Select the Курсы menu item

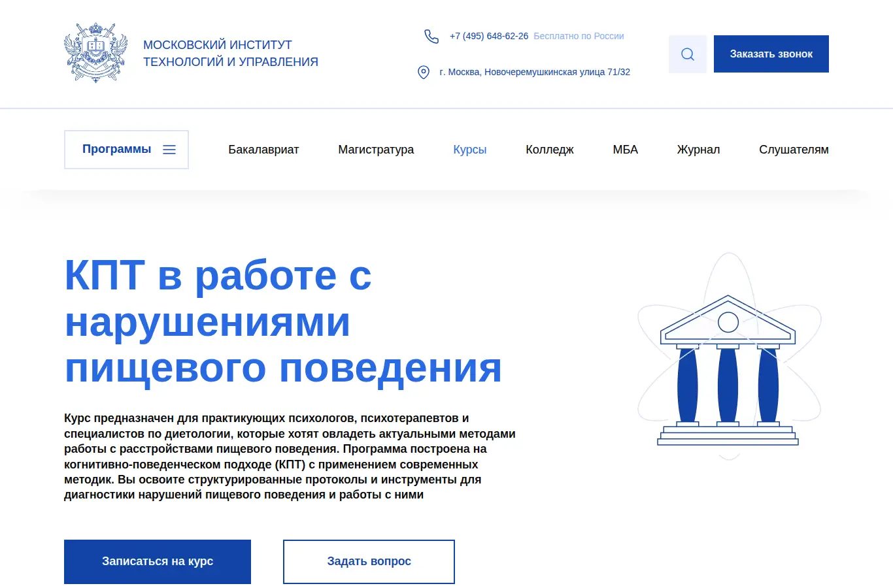[x=470, y=150]
